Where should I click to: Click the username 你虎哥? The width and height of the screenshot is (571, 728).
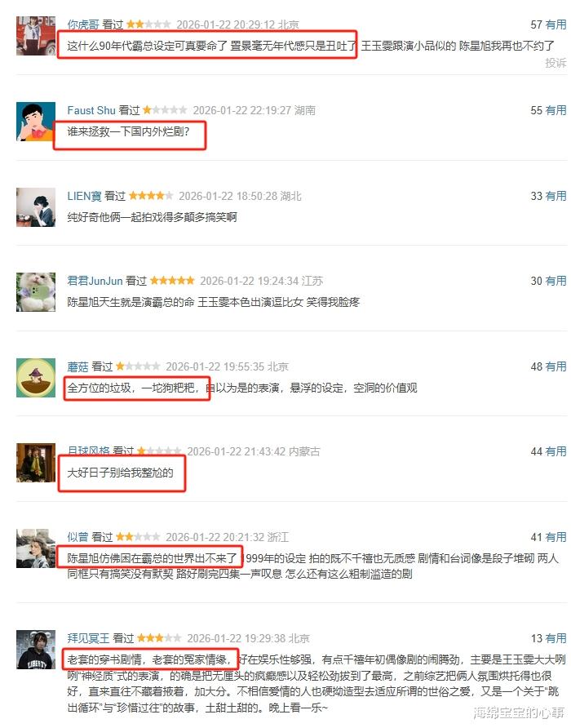83,24
